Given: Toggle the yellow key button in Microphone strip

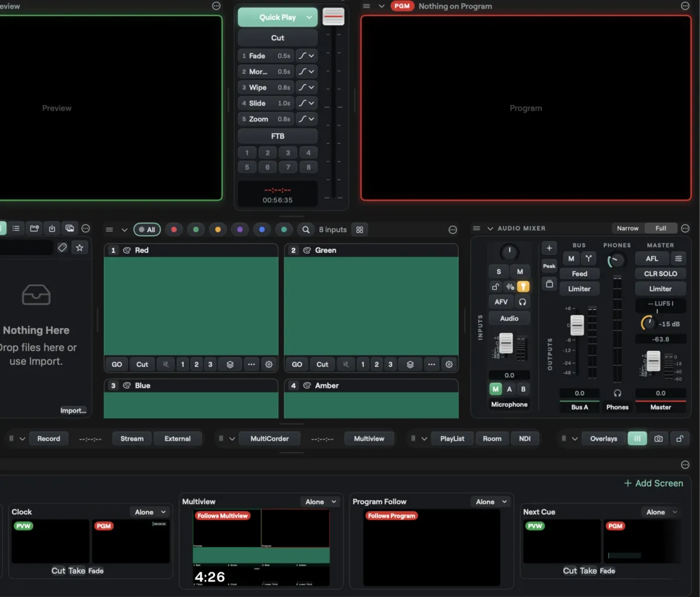Looking at the screenshot, I should point(523,286).
